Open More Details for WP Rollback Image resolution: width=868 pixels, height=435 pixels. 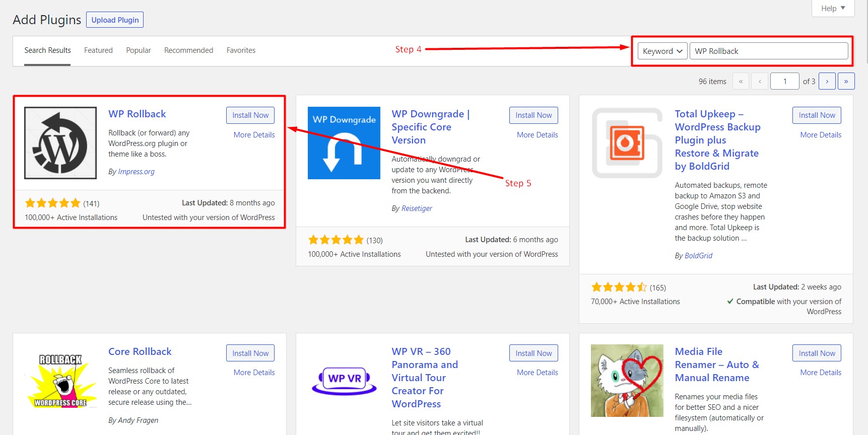coord(254,135)
